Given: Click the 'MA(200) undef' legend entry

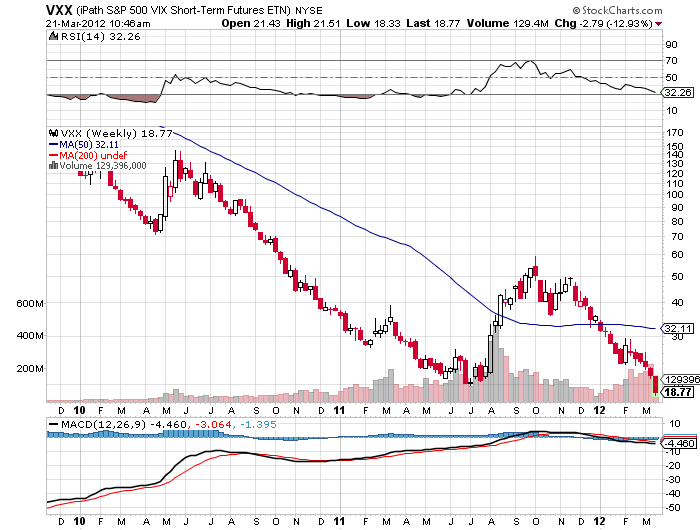Looking at the screenshot, I should 88,155.
